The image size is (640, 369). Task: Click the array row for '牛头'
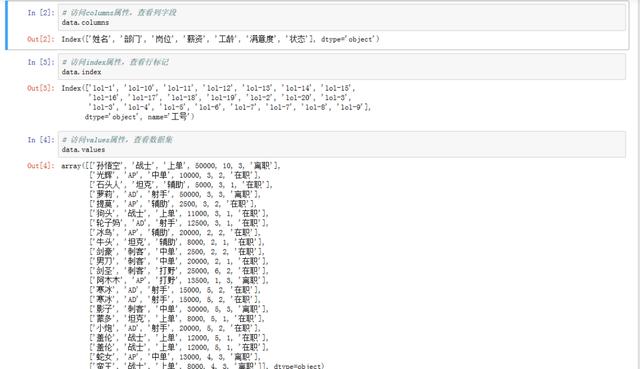point(177,242)
